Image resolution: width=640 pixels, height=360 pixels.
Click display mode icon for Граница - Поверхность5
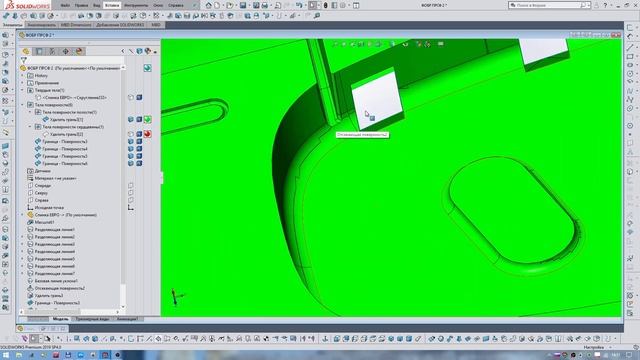click(139, 156)
